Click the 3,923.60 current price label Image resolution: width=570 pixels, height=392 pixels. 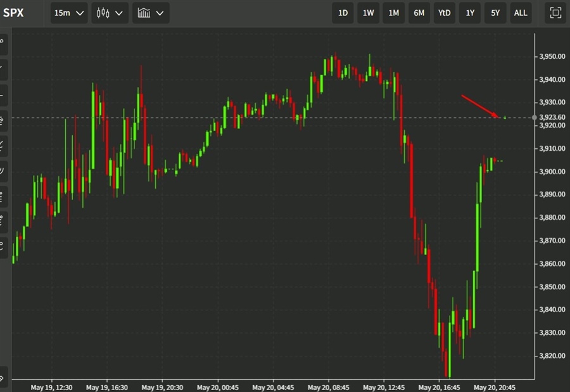pos(552,117)
